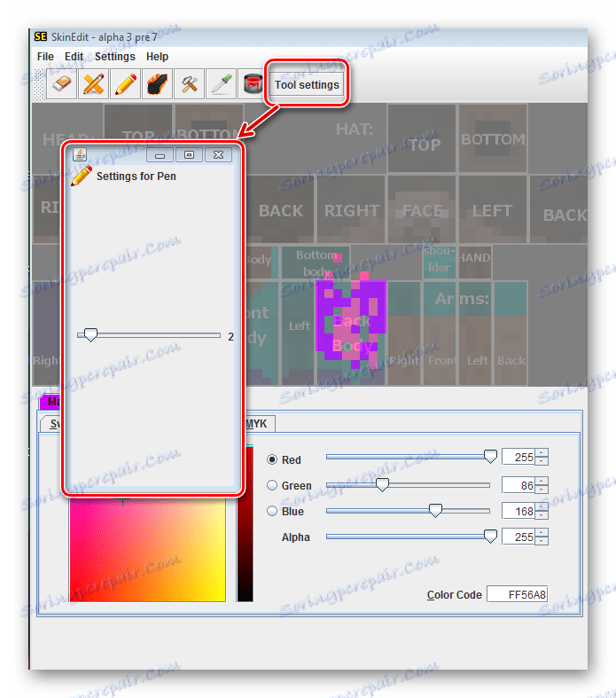This screenshot has width=616, height=698.
Task: Click the Red channel slider
Action: click(409, 457)
